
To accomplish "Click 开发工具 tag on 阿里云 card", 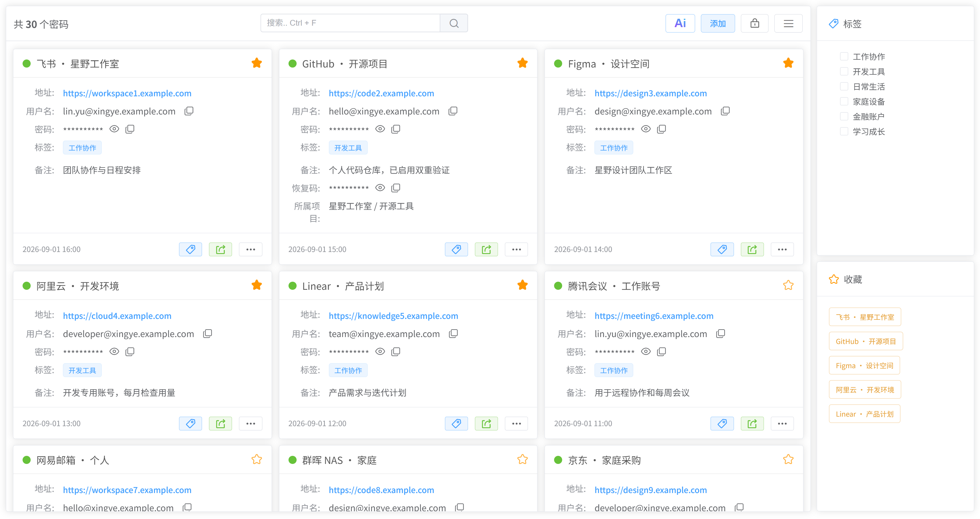I will [82, 370].
